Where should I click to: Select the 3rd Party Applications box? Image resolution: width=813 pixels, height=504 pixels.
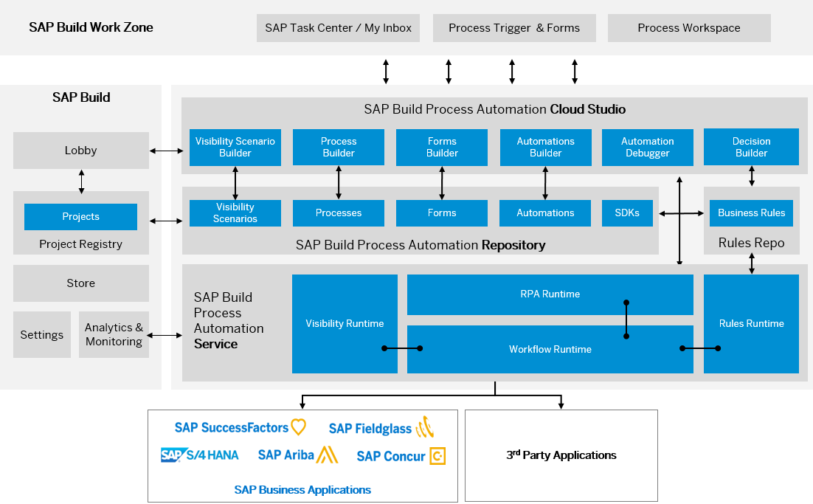tap(561, 455)
